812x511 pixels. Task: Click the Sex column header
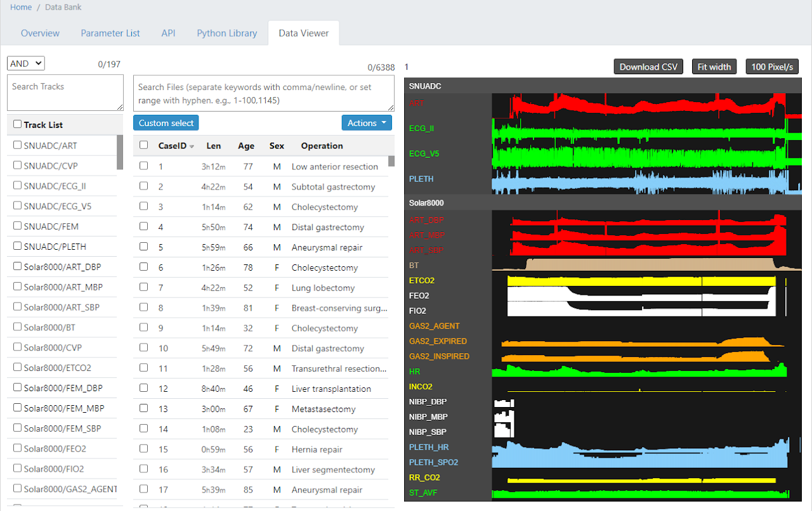click(x=277, y=146)
